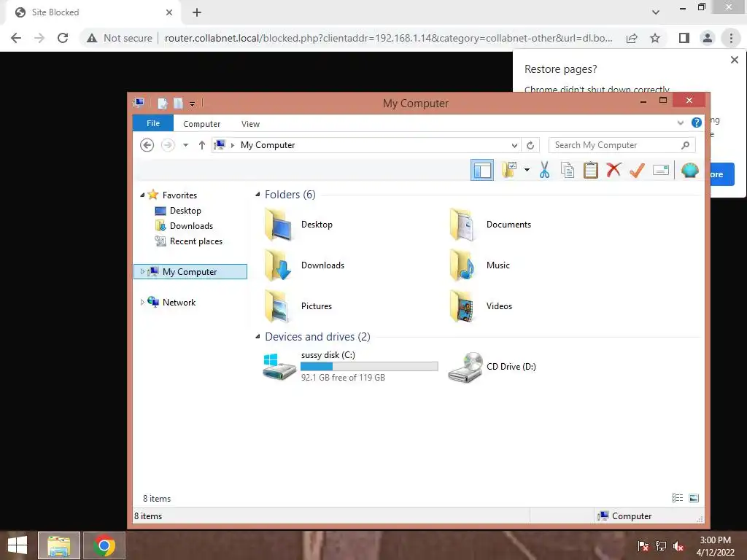Open the File ribbon tab

coord(153,123)
